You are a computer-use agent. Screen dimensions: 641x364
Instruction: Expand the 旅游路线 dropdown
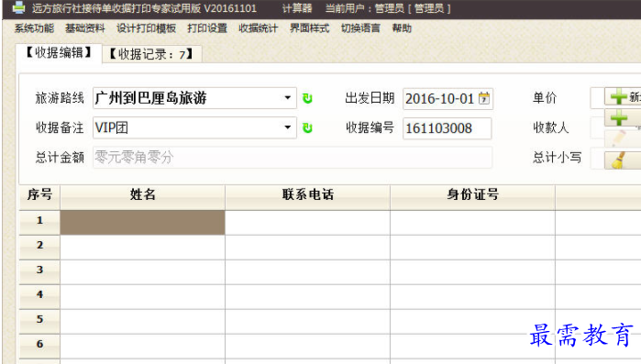click(x=288, y=98)
